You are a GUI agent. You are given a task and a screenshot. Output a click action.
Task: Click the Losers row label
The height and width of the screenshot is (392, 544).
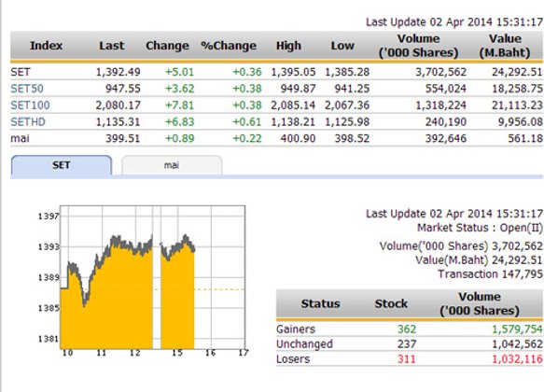(293, 359)
